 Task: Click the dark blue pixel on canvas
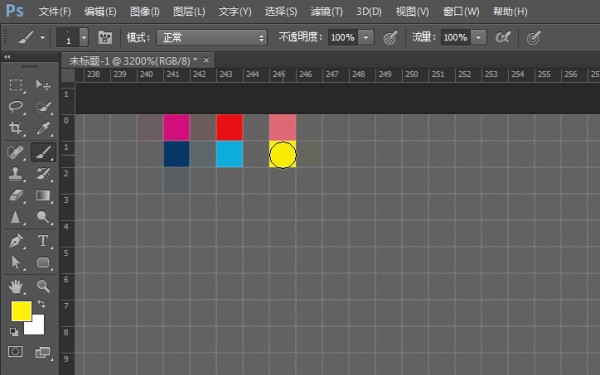click(176, 154)
